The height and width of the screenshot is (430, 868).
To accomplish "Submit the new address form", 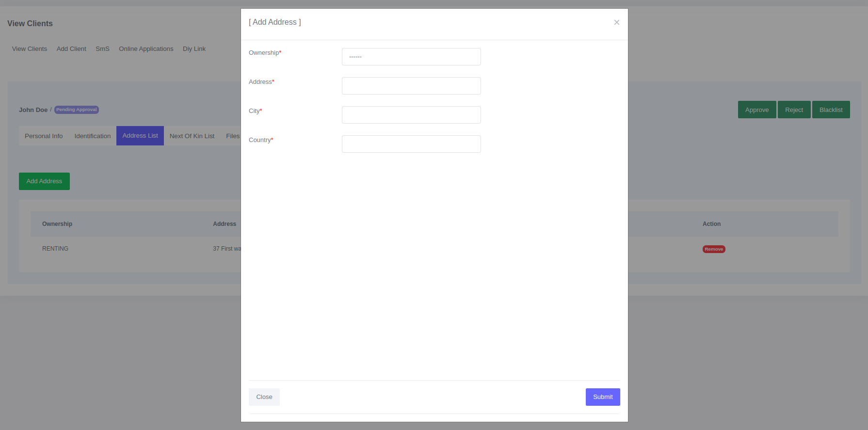I will tap(602, 397).
